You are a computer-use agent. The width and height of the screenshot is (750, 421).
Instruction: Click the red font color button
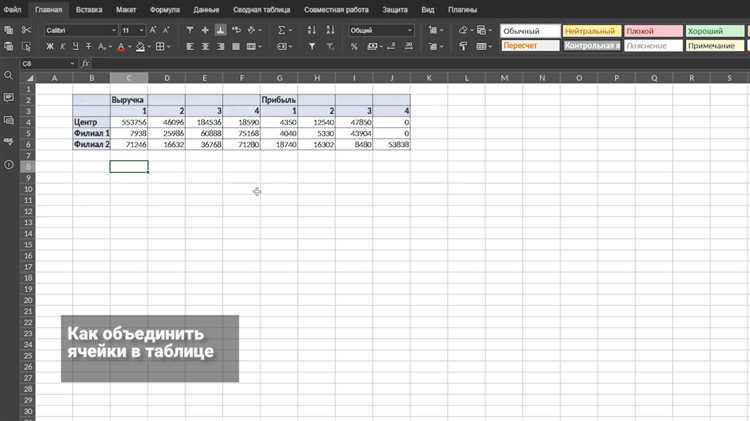click(121, 46)
